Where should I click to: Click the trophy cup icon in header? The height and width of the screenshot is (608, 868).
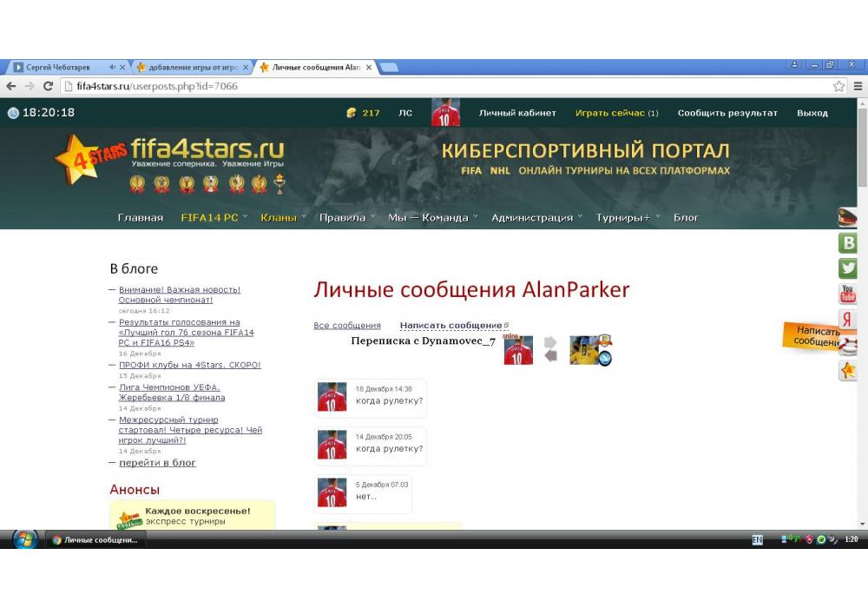[280, 184]
